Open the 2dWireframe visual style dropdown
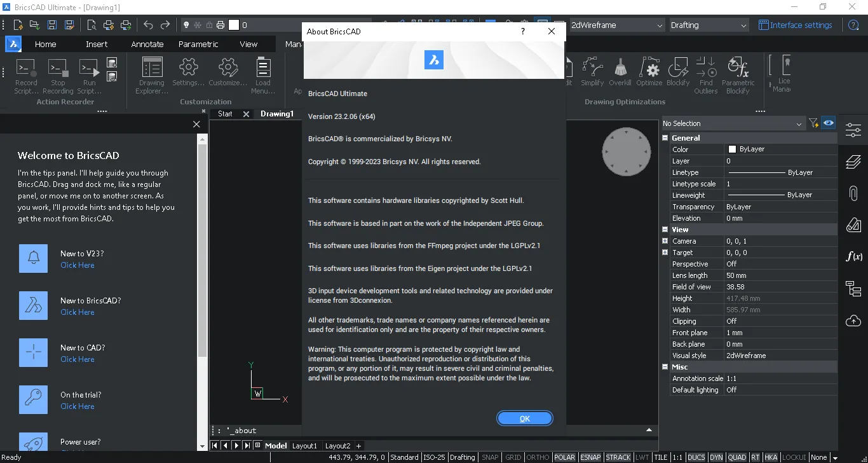 (x=616, y=25)
